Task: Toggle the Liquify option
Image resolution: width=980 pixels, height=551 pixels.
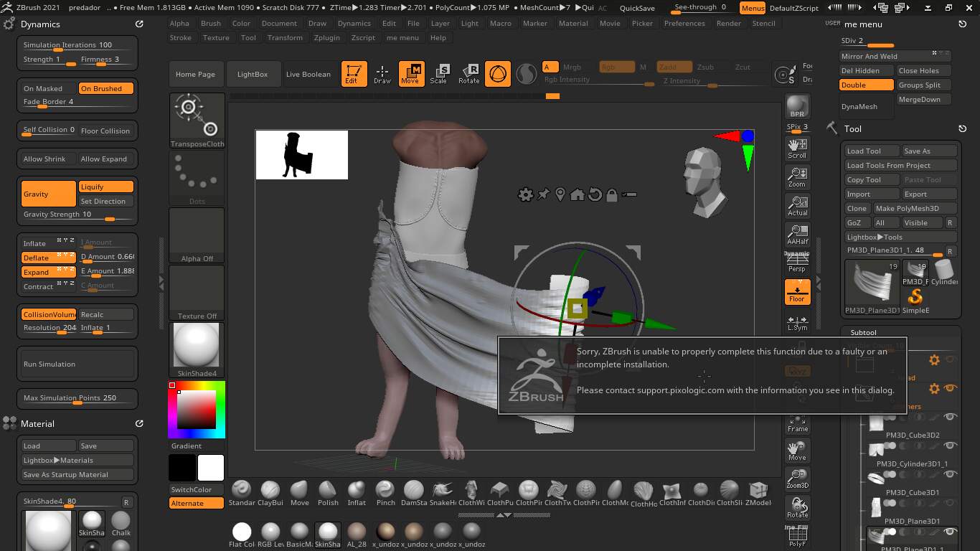Action: point(105,187)
